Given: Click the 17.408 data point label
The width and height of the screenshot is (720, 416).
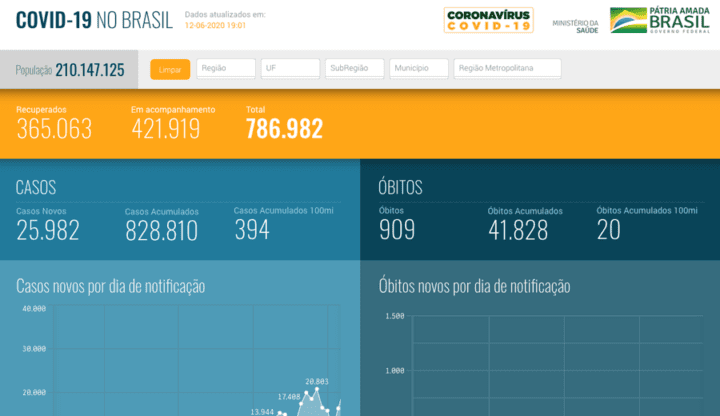Looking at the screenshot, I should click(x=289, y=397).
